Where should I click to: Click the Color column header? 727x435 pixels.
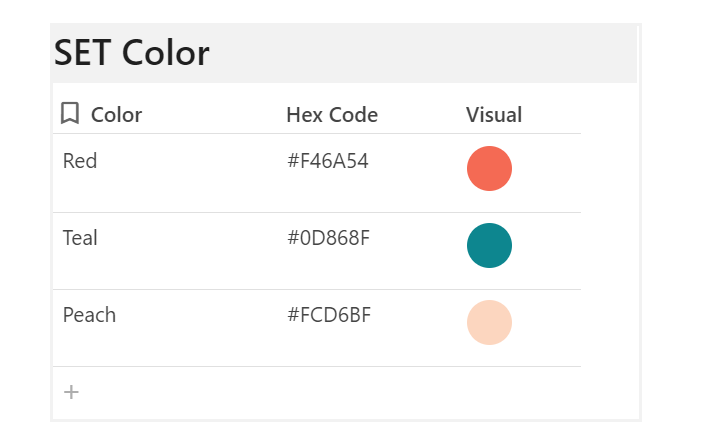point(116,115)
